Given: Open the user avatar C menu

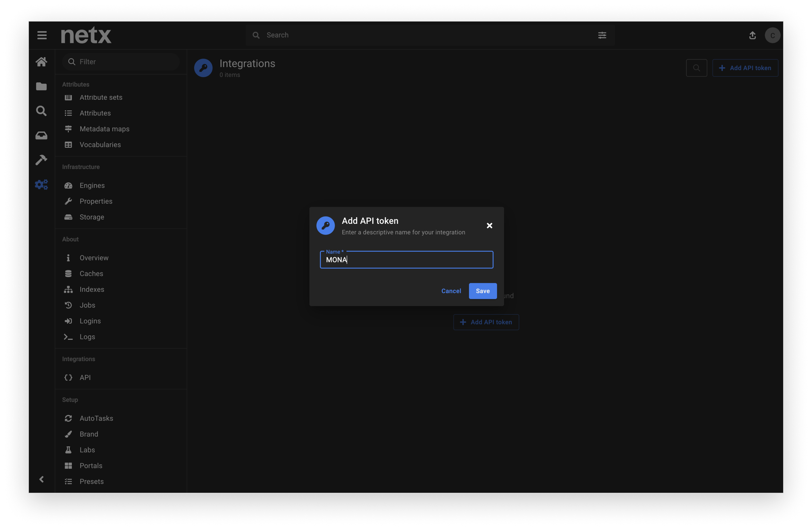Looking at the screenshot, I should point(772,35).
